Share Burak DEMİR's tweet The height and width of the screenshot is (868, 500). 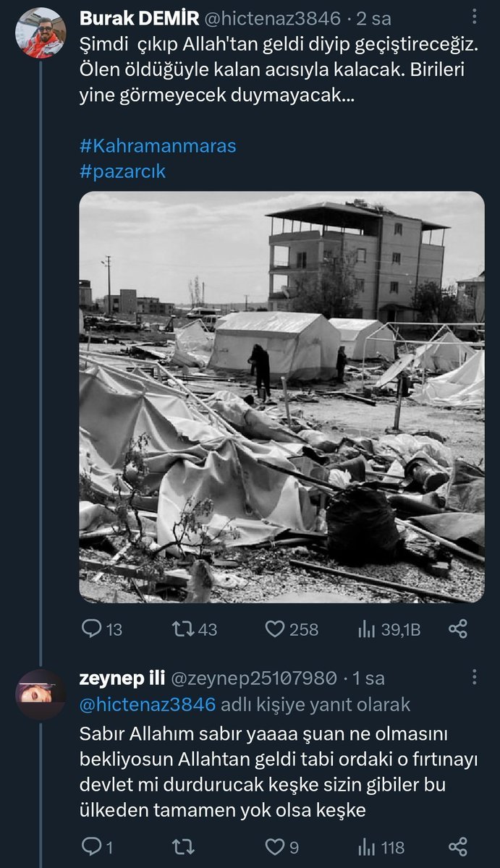[457, 629]
